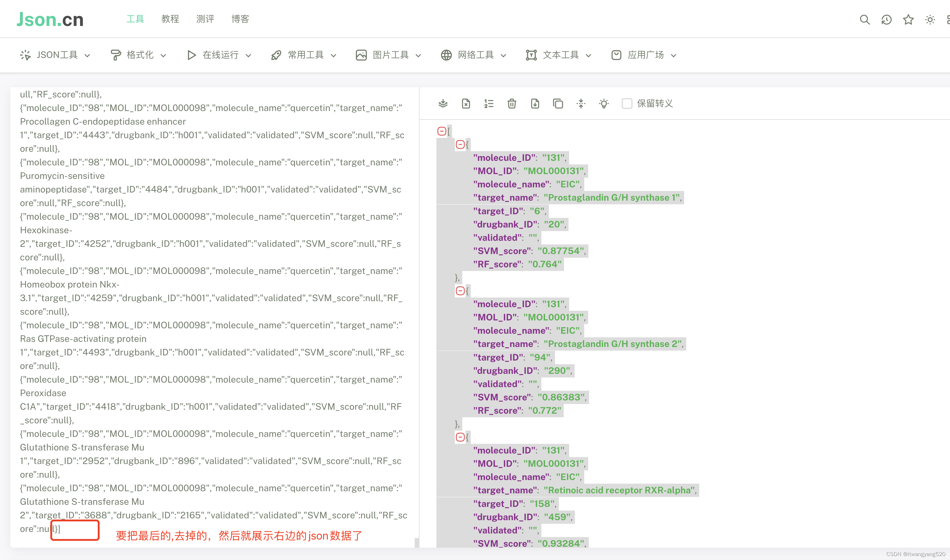
Task: Open the 博客 top navigation tab
Action: (x=241, y=19)
